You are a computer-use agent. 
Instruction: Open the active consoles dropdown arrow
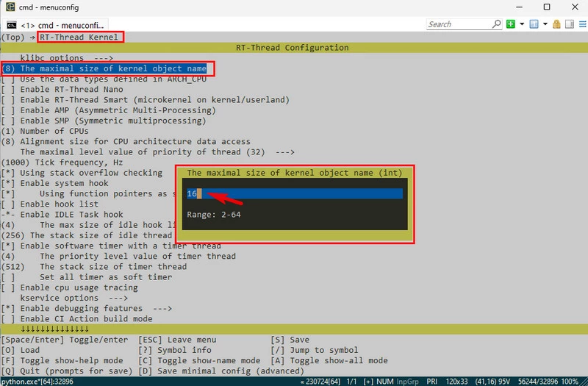coord(545,24)
